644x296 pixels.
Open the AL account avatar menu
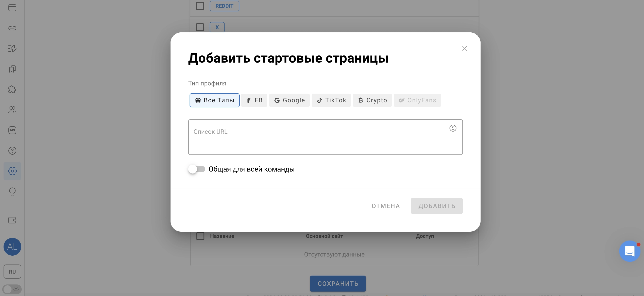click(x=12, y=247)
